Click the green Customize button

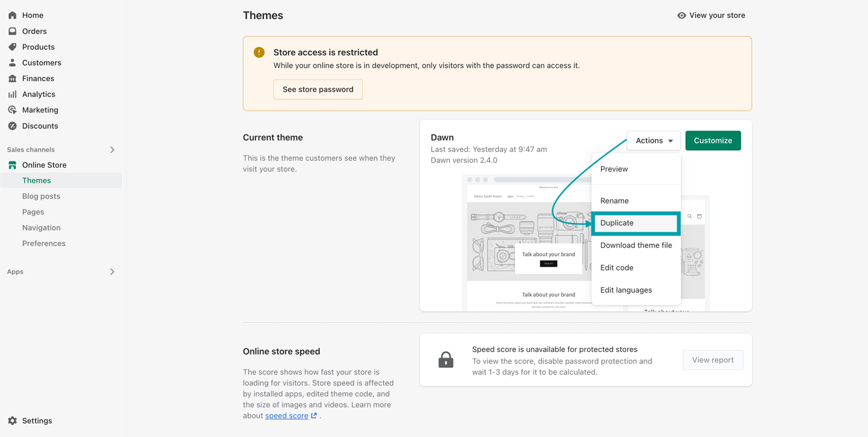712,140
